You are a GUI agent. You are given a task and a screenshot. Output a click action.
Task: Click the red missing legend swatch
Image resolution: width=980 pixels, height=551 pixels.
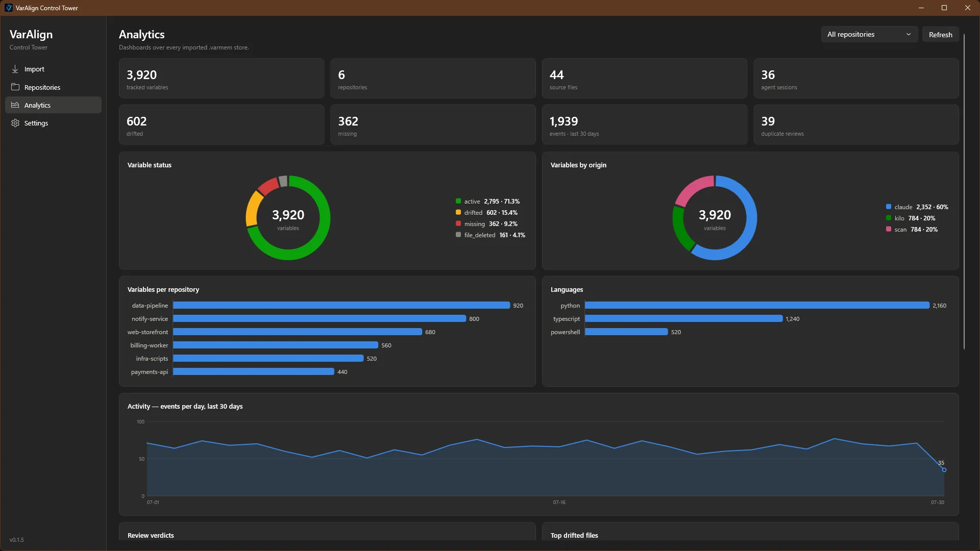tap(458, 223)
